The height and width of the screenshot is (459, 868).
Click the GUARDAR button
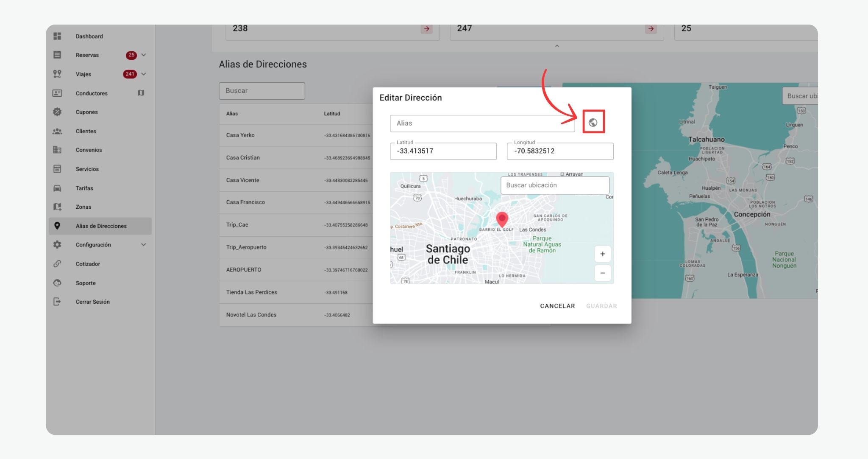601,306
